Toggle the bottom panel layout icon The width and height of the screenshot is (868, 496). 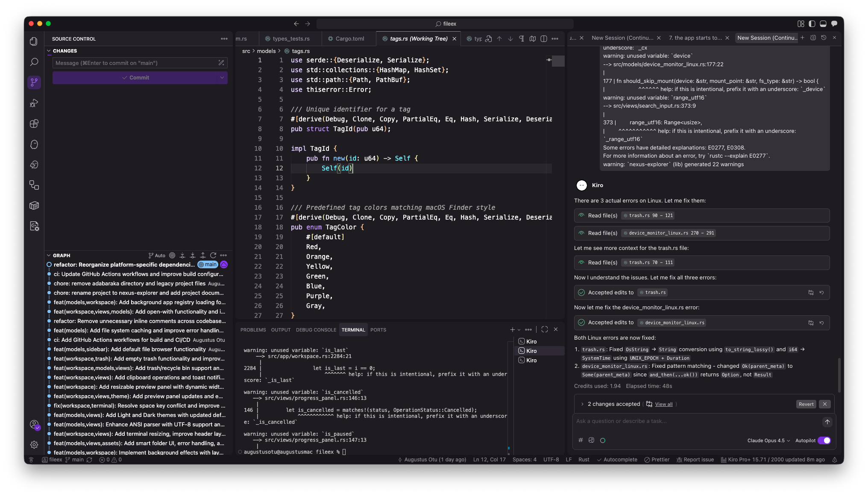click(x=823, y=24)
